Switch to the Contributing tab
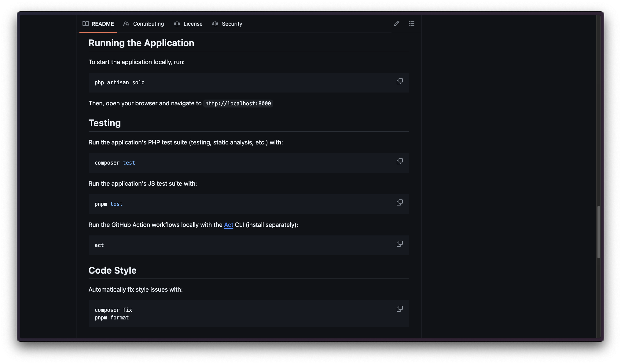 coord(144,24)
